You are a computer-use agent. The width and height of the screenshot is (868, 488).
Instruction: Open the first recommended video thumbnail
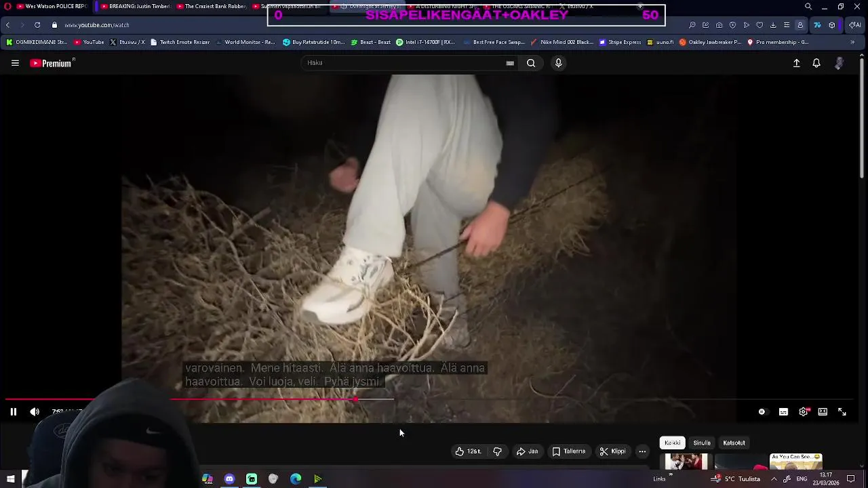coord(686,462)
